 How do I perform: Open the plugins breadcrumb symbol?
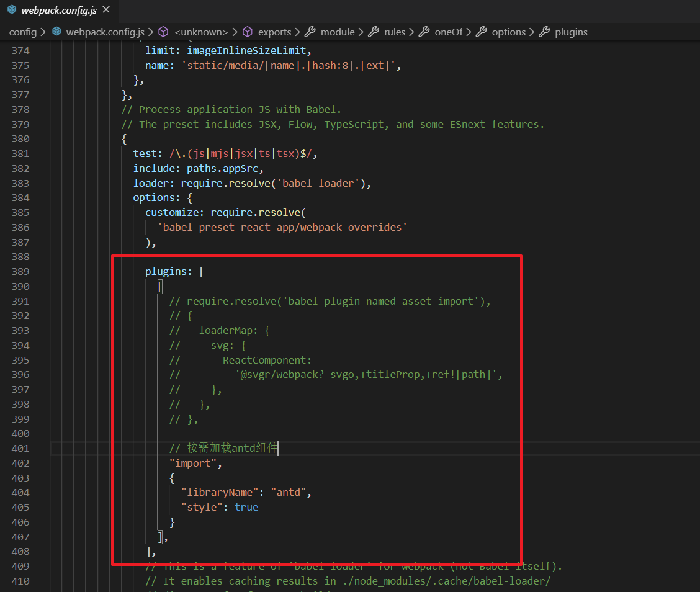571,32
